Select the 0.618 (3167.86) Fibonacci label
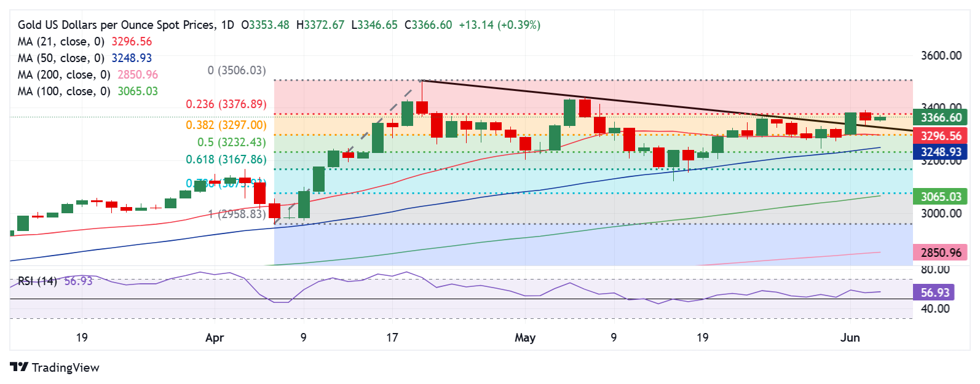 pos(226,160)
